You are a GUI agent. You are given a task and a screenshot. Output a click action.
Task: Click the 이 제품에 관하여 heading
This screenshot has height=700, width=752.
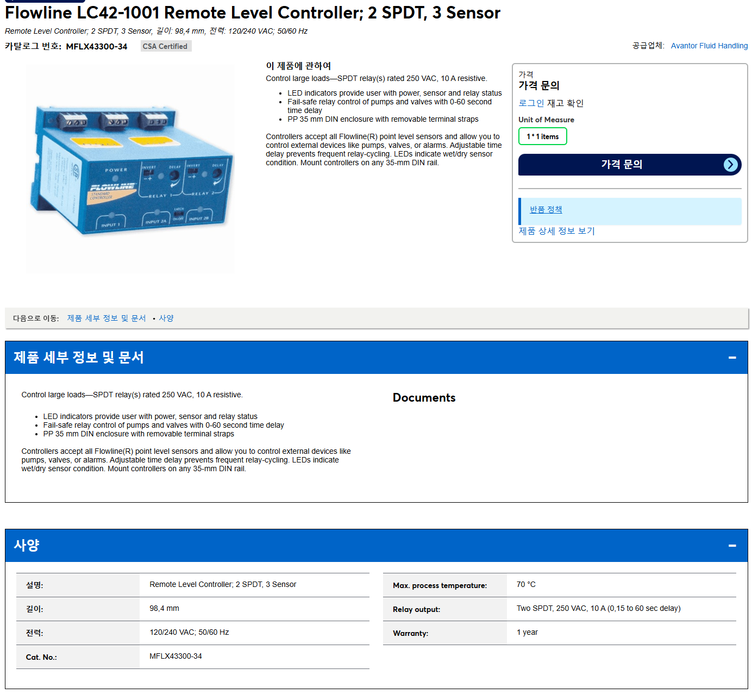(x=298, y=66)
